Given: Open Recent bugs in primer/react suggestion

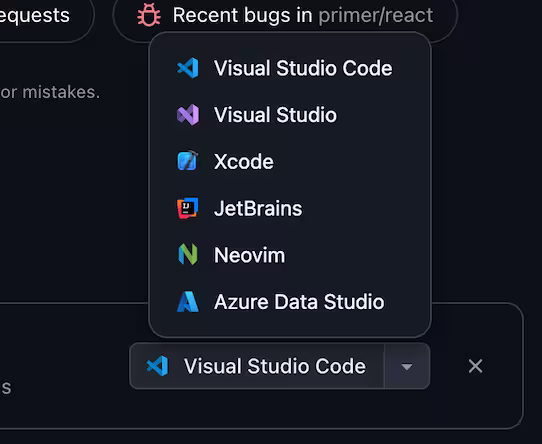Looking at the screenshot, I should [x=285, y=16].
